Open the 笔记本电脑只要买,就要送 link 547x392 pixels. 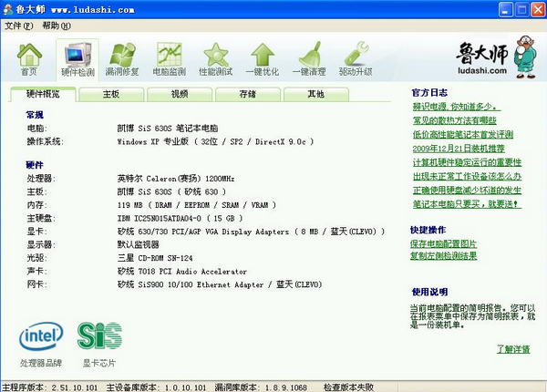(467, 204)
